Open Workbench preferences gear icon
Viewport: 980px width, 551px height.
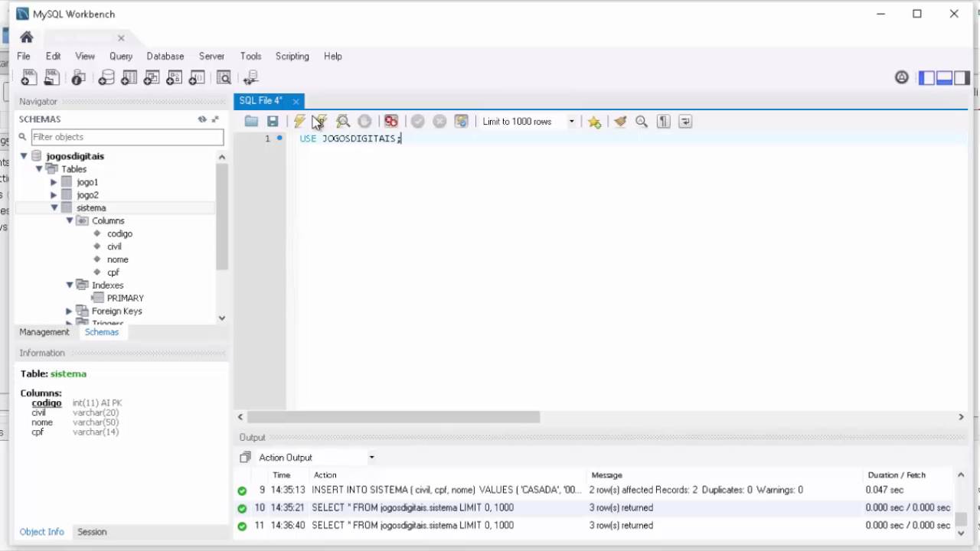pyautogui.click(x=902, y=77)
